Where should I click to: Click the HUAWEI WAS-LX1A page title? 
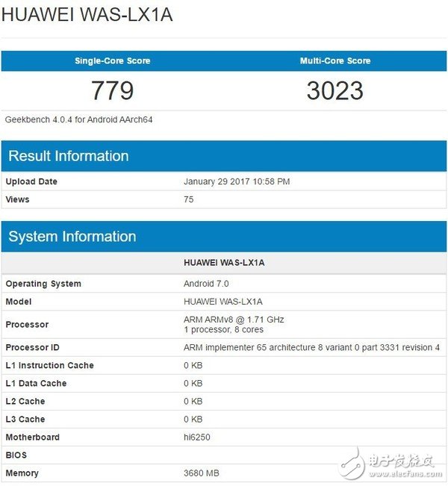tap(87, 14)
